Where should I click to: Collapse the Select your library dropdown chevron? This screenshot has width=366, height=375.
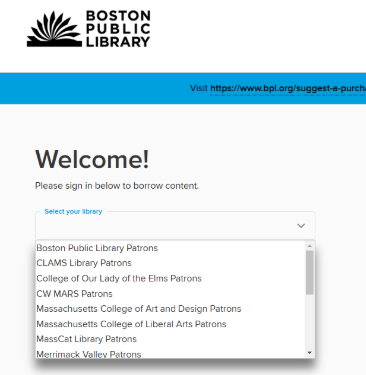pyautogui.click(x=301, y=226)
